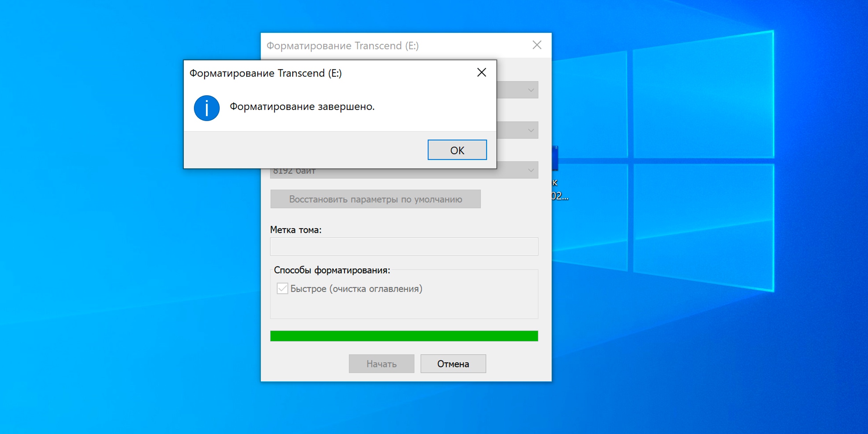Image resolution: width=868 pixels, height=434 pixels.
Task: Close the background Format Transcend (E:) window
Action: click(x=537, y=45)
